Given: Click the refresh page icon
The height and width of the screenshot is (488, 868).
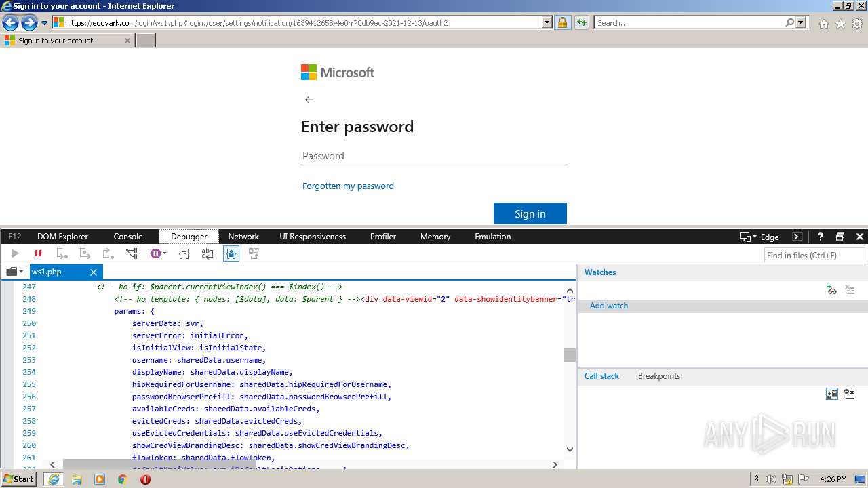Looking at the screenshot, I should pos(581,22).
